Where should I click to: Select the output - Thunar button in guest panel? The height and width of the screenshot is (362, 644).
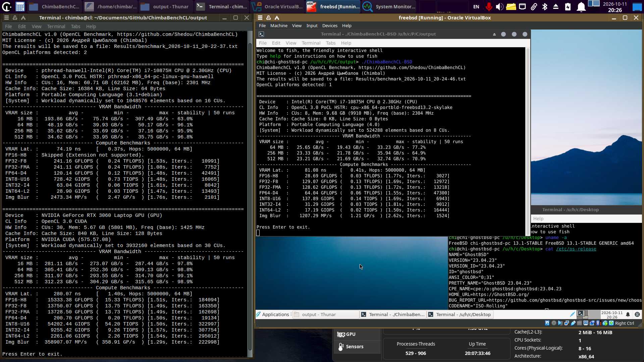tap(325, 314)
